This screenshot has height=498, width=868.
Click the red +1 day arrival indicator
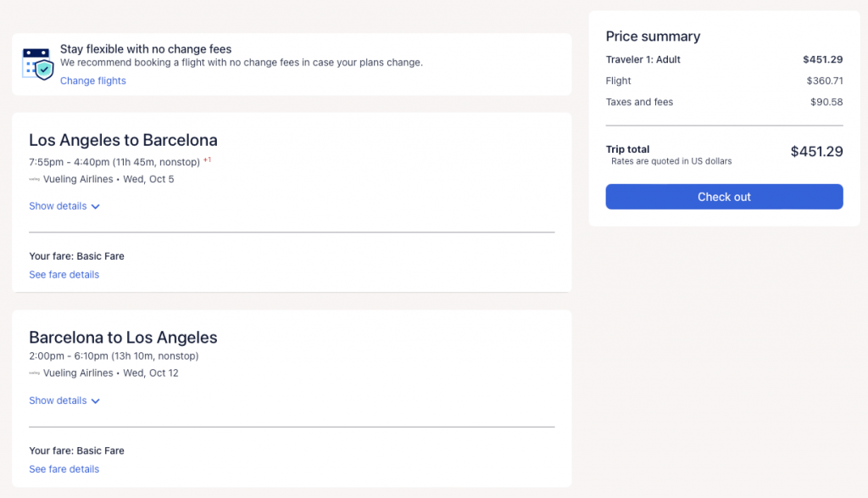click(x=207, y=159)
